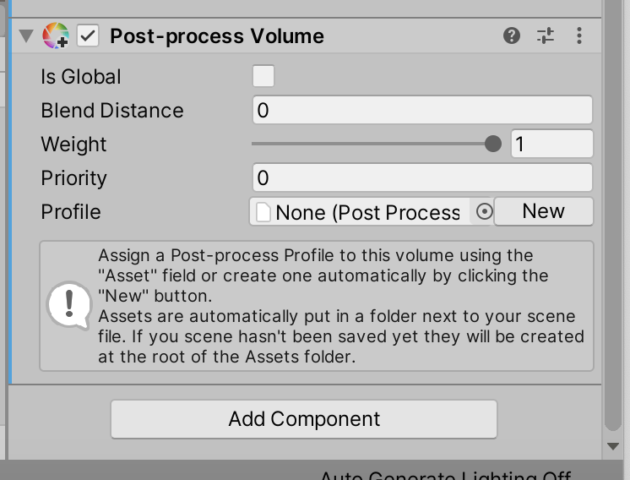The height and width of the screenshot is (480, 630).
Task: Click the Blend Distance input field
Action: tap(422, 110)
